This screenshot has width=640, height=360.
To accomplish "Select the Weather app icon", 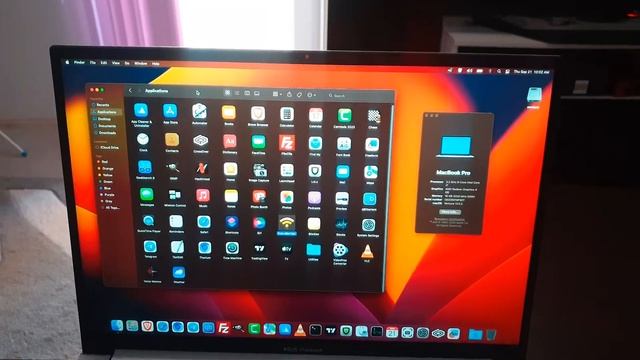I will click(x=179, y=272).
